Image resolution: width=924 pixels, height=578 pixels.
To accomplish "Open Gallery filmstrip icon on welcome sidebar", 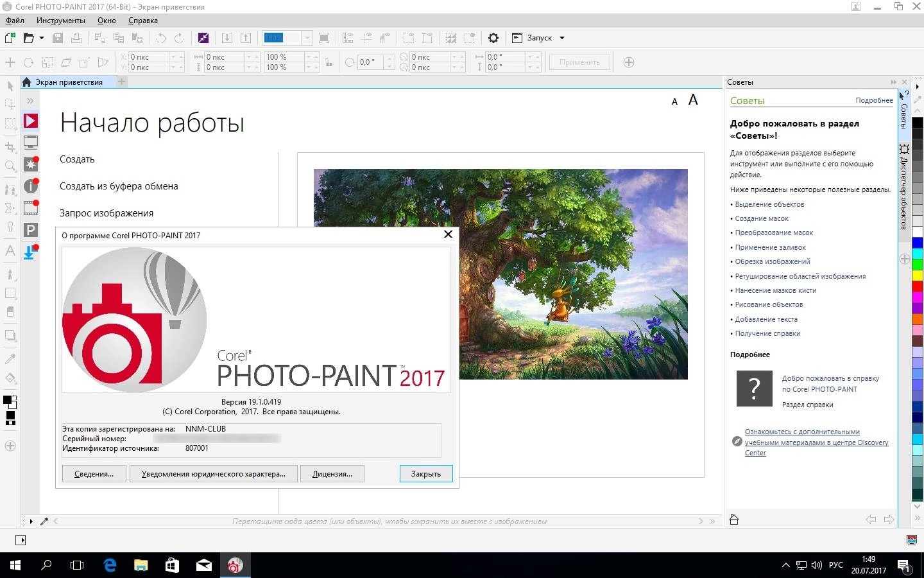I will click(30, 208).
